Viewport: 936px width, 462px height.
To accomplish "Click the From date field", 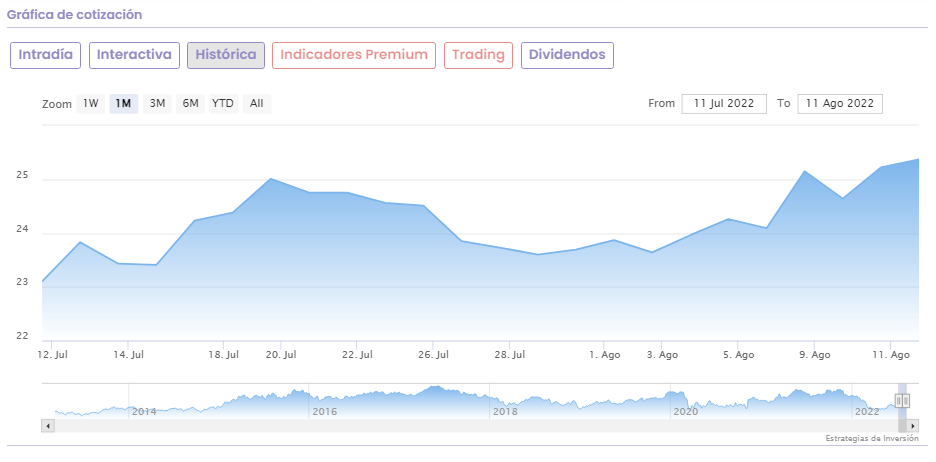I will click(x=724, y=104).
